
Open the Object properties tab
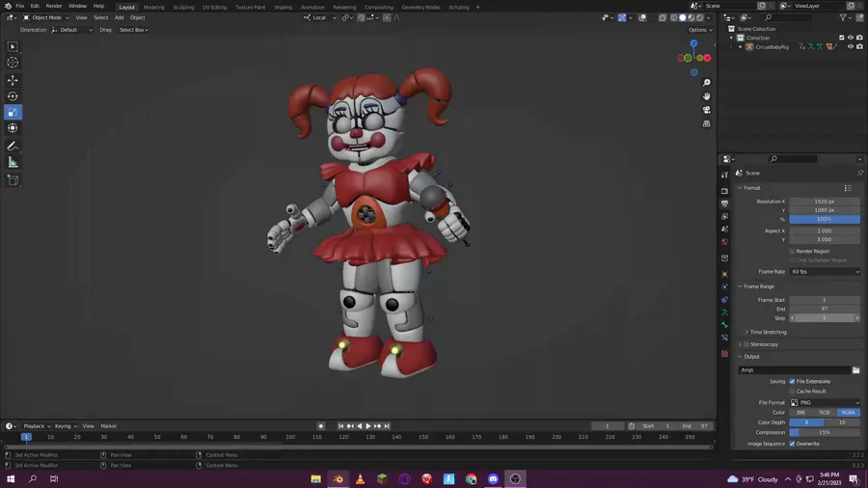tap(724, 275)
